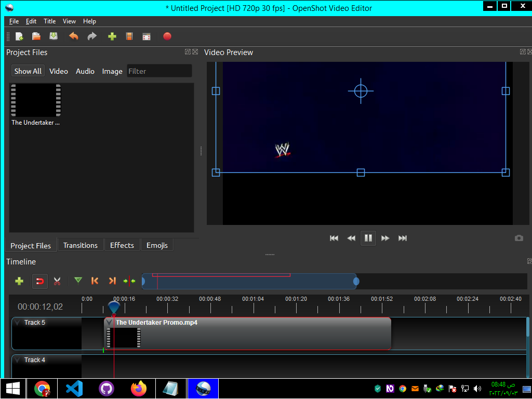Switch to the Effects tab
Screen dimensions: 532x399
(122, 245)
